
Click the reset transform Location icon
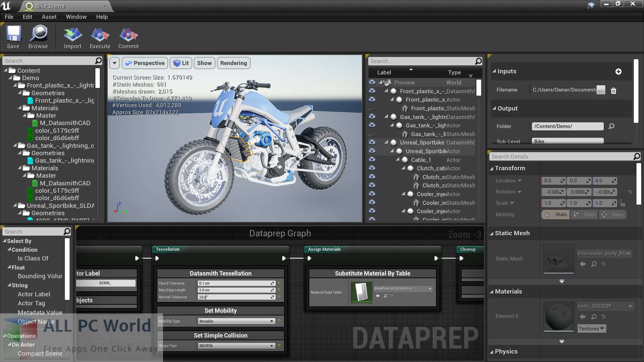(x=629, y=180)
